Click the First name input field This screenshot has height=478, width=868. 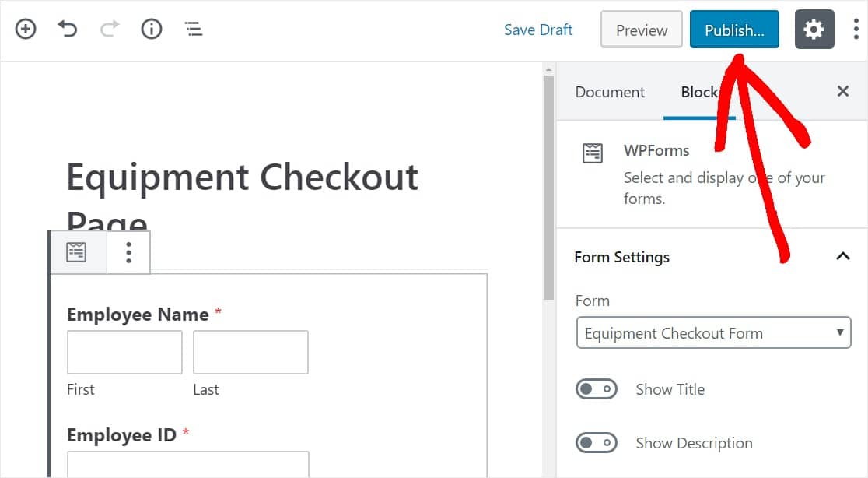(124, 352)
